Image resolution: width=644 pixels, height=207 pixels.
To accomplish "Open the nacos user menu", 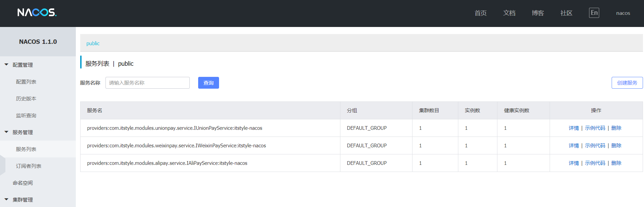I will (623, 13).
